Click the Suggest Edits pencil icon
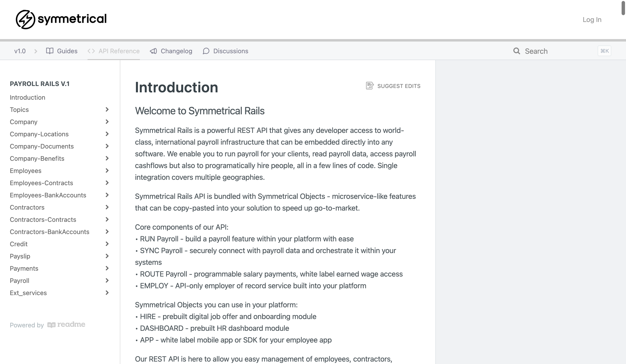This screenshot has height=364, width=626. [370, 86]
